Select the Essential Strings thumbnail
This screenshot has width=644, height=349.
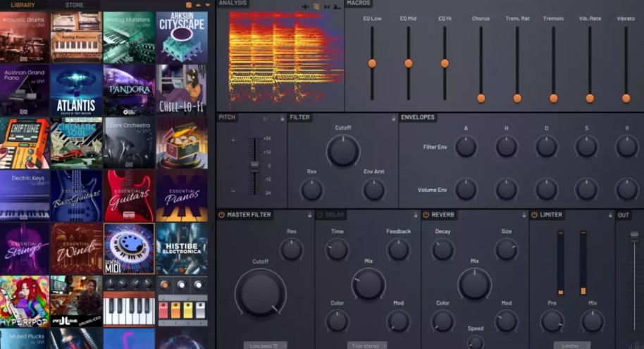tap(25, 249)
